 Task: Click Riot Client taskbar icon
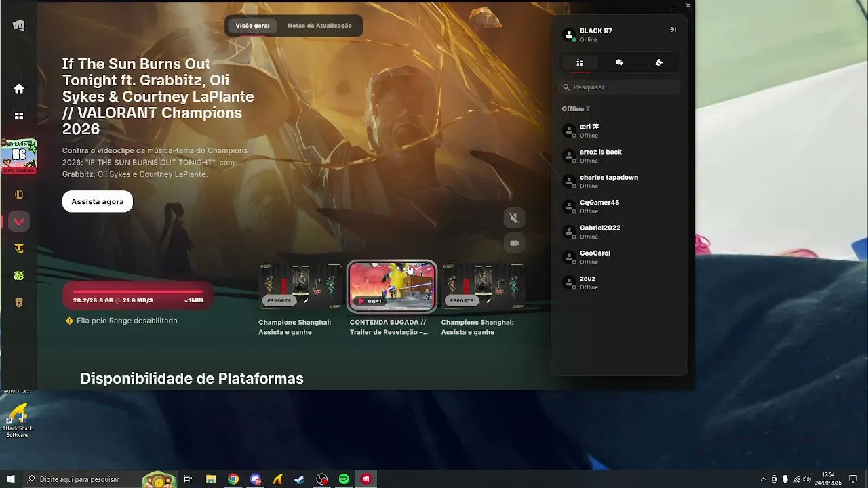pyautogui.click(x=366, y=479)
